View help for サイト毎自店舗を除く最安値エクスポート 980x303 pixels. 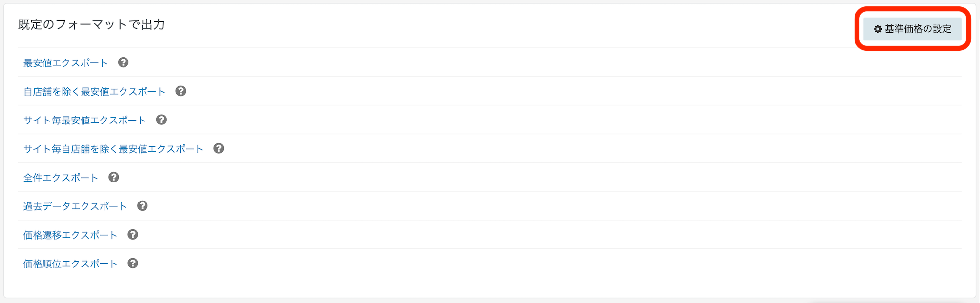tap(219, 149)
